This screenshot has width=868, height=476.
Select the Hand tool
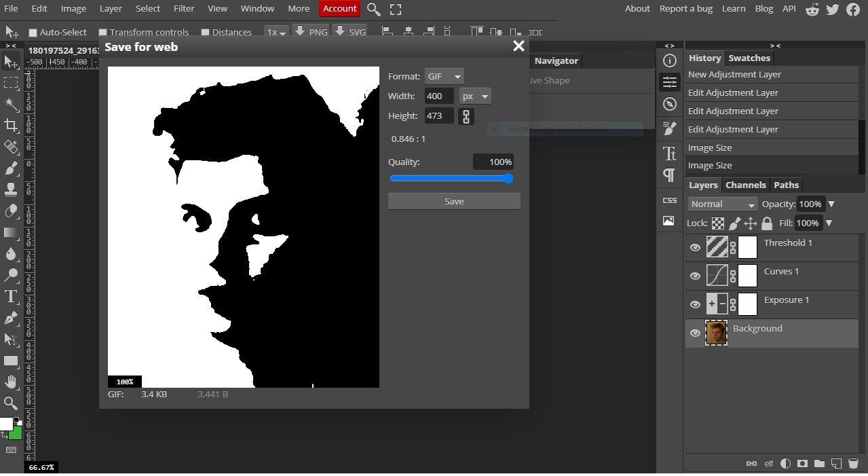11,382
